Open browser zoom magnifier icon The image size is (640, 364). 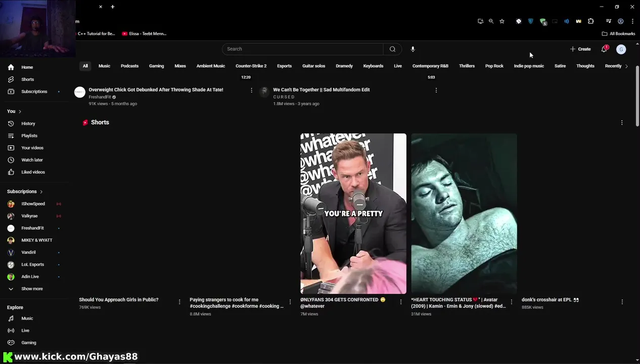491,21
